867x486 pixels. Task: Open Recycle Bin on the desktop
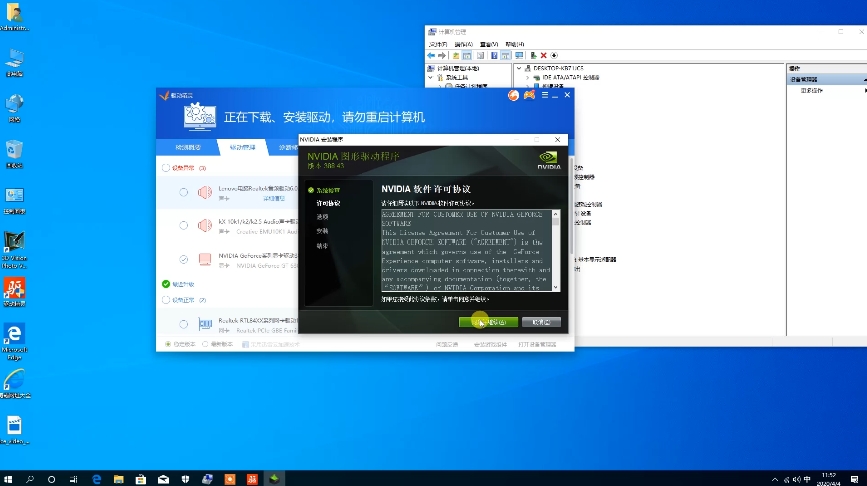pyautogui.click(x=14, y=154)
